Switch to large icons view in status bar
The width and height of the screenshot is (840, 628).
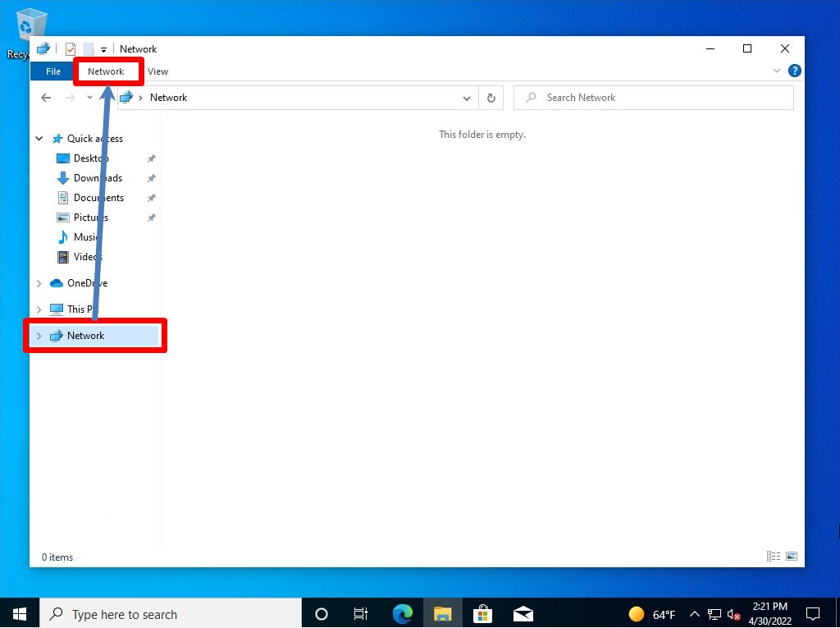coord(792,556)
